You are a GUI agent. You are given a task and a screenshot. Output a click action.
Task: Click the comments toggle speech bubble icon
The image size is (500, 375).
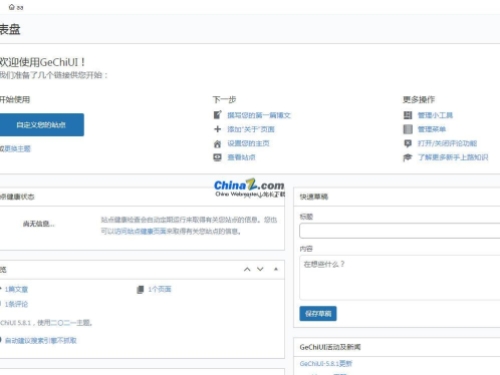(x=408, y=143)
